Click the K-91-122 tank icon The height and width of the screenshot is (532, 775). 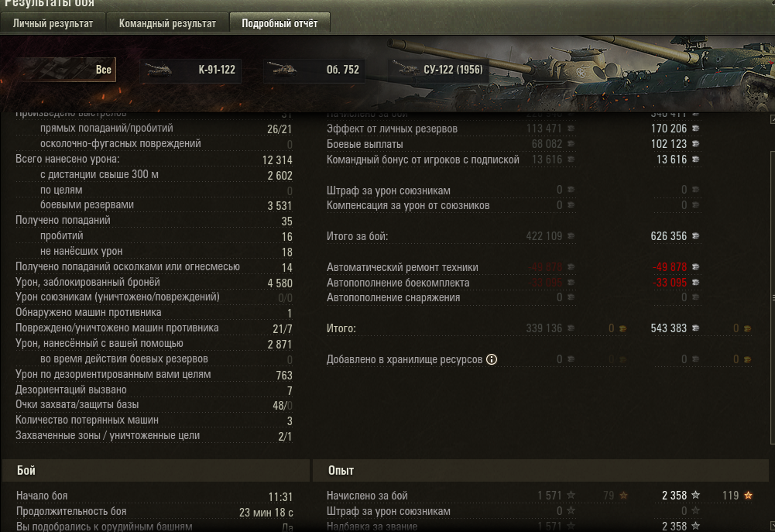(159, 70)
